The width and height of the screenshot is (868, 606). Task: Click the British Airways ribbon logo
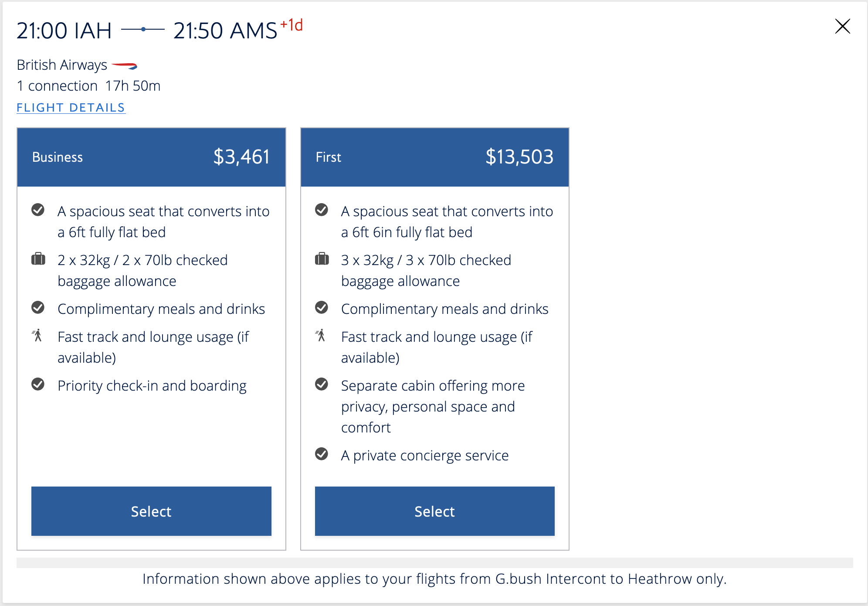click(125, 66)
